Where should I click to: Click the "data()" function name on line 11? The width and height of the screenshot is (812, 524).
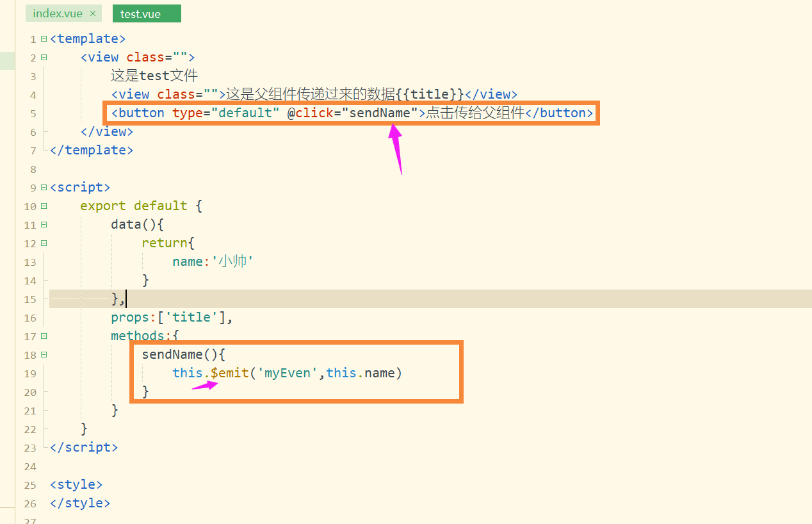tap(134, 224)
